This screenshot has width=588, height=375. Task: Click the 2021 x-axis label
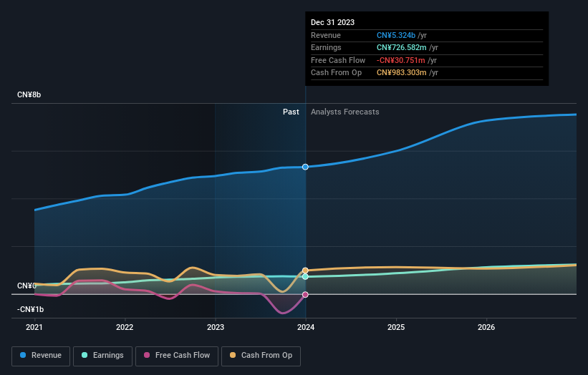click(34, 328)
